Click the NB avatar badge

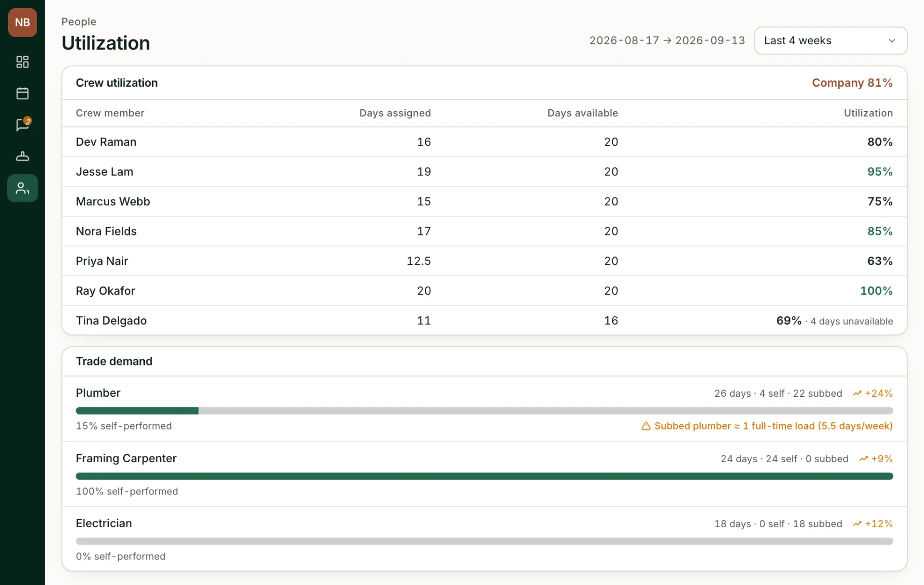click(22, 22)
